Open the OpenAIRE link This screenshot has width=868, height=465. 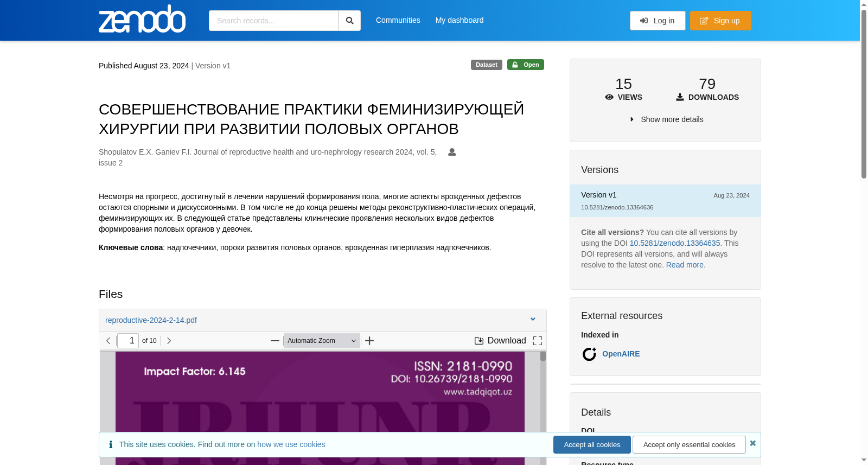(x=621, y=354)
